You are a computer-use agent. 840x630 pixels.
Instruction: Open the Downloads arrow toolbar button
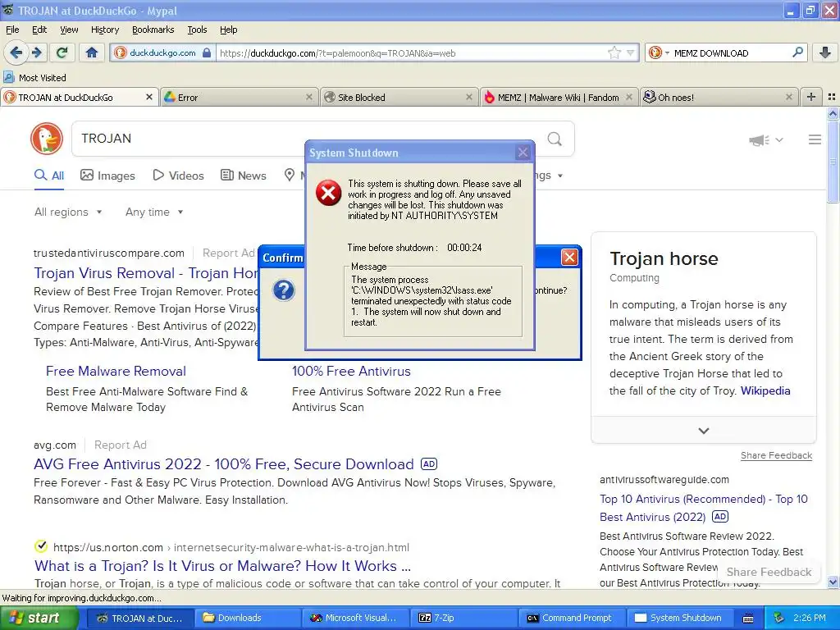point(825,52)
